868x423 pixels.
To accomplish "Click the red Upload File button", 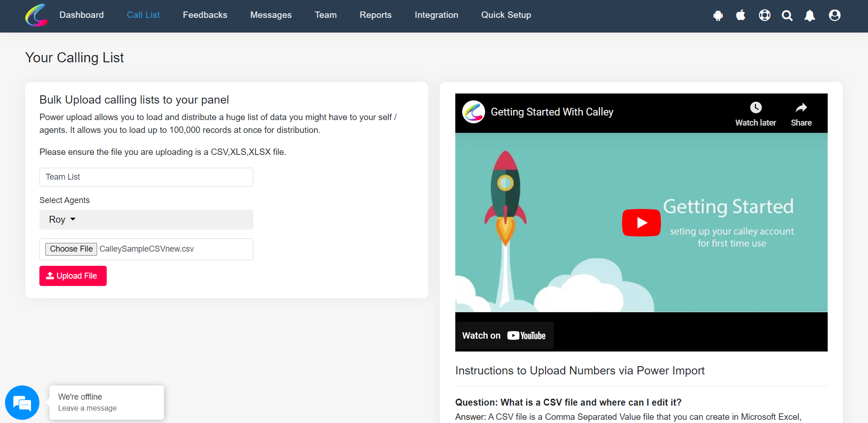I will click(73, 276).
